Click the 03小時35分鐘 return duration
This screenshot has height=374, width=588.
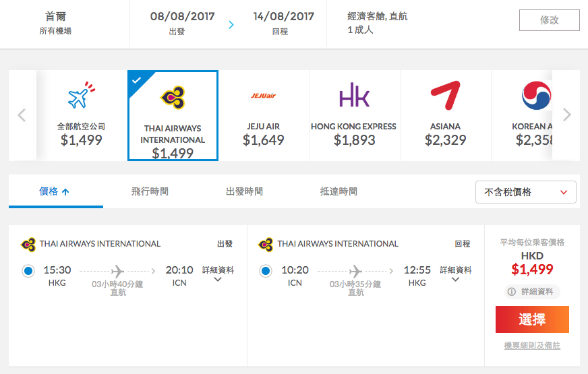point(355,284)
